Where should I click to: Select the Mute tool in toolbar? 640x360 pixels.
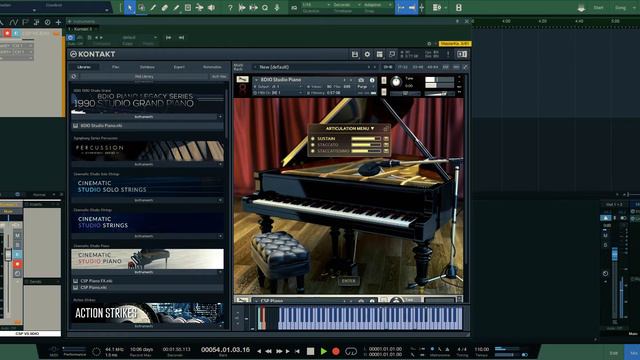pos(188,7)
